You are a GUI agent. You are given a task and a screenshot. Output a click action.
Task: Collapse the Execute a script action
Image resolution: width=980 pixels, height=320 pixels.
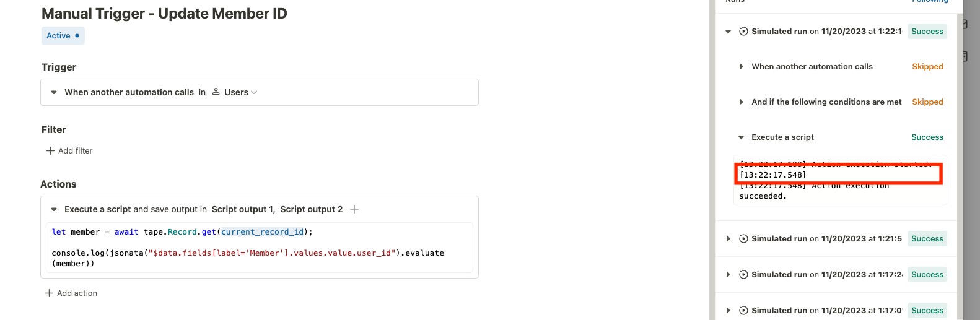point(54,209)
